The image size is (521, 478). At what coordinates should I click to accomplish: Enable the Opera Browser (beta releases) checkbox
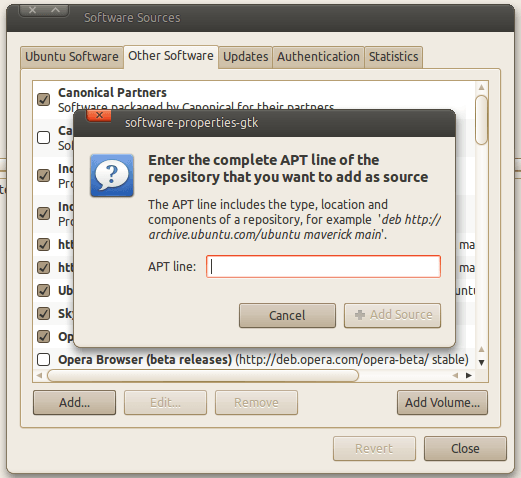44,360
